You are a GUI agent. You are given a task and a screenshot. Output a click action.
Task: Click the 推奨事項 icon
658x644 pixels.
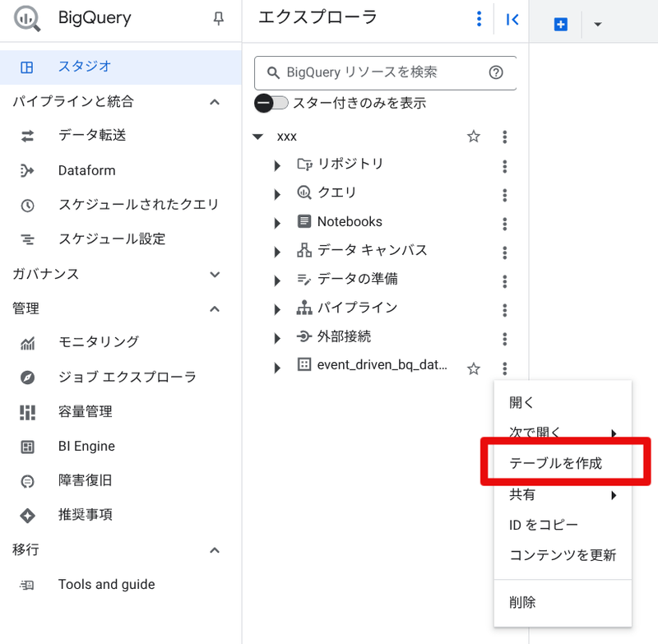tap(28, 516)
